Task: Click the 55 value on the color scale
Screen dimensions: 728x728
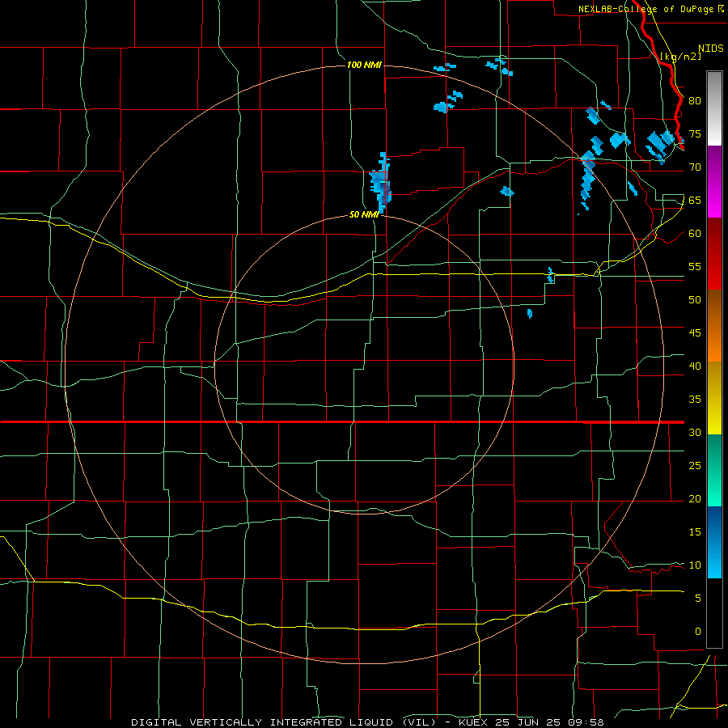Action: 695,266
